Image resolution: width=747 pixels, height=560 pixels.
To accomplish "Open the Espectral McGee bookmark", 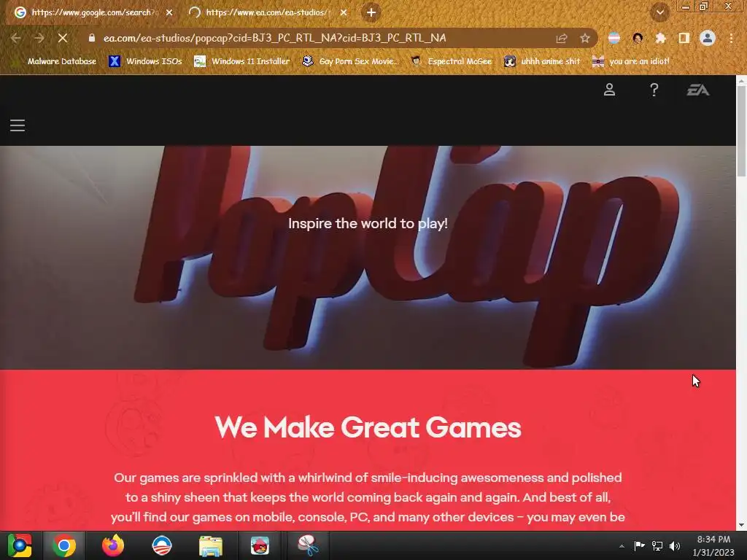I will click(451, 61).
